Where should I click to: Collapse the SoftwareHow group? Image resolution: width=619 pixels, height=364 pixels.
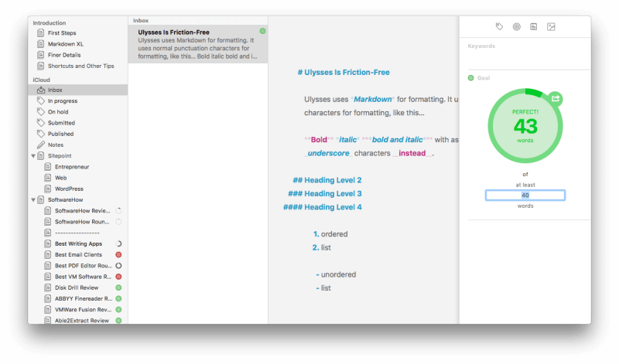pyautogui.click(x=33, y=200)
